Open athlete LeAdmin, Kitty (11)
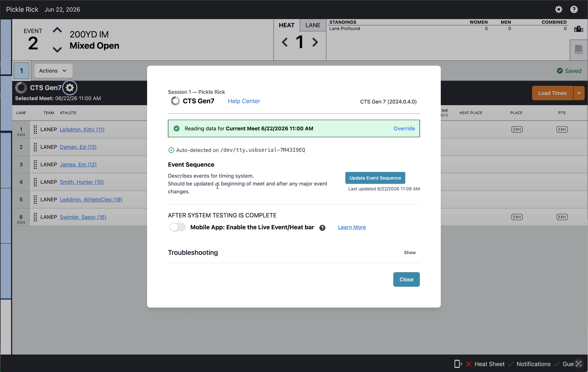This screenshot has height=372, width=588. 82,129
